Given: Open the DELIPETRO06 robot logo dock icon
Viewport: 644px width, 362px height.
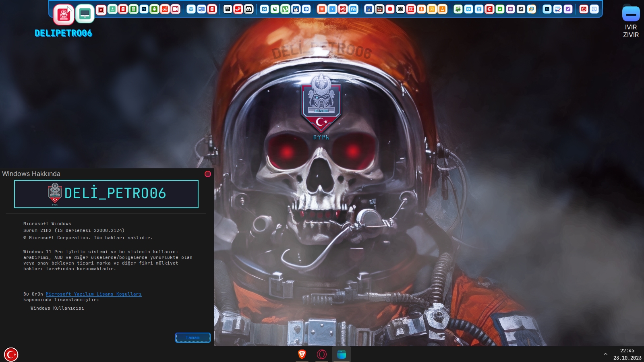Looking at the screenshot, I should [64, 14].
